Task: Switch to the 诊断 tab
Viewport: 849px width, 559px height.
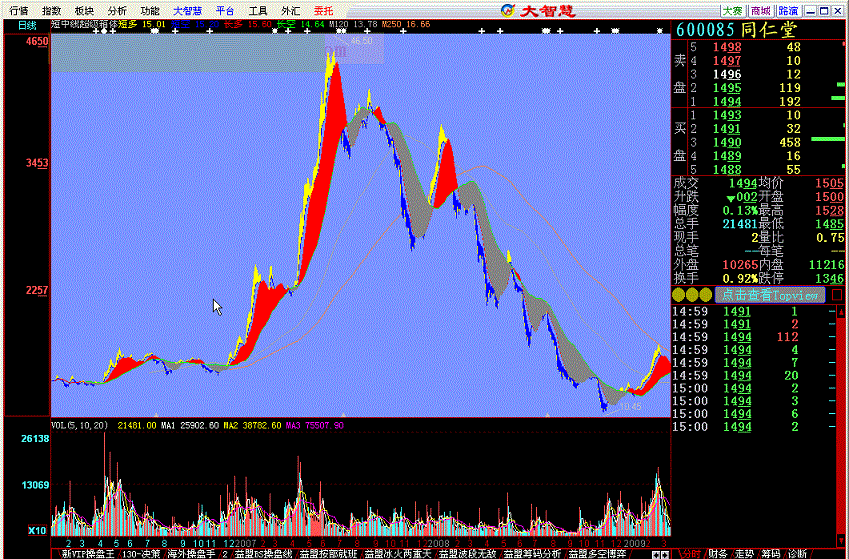Action: coord(797,554)
